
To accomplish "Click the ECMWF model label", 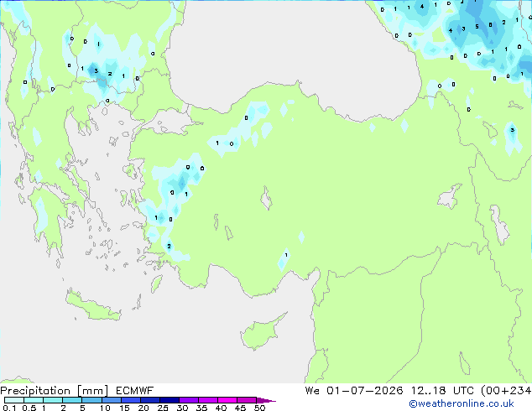I will tap(135, 391).
